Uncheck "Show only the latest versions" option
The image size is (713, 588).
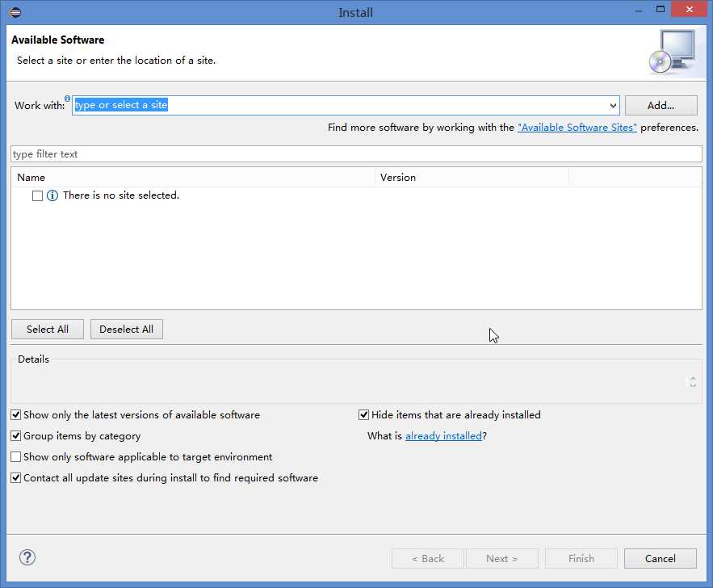click(x=16, y=414)
